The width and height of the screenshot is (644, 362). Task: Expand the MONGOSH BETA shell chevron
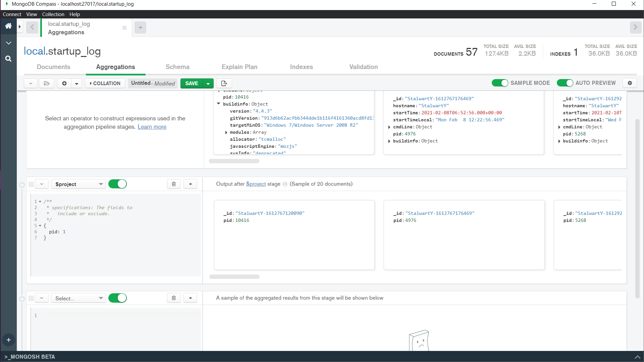coord(637,357)
